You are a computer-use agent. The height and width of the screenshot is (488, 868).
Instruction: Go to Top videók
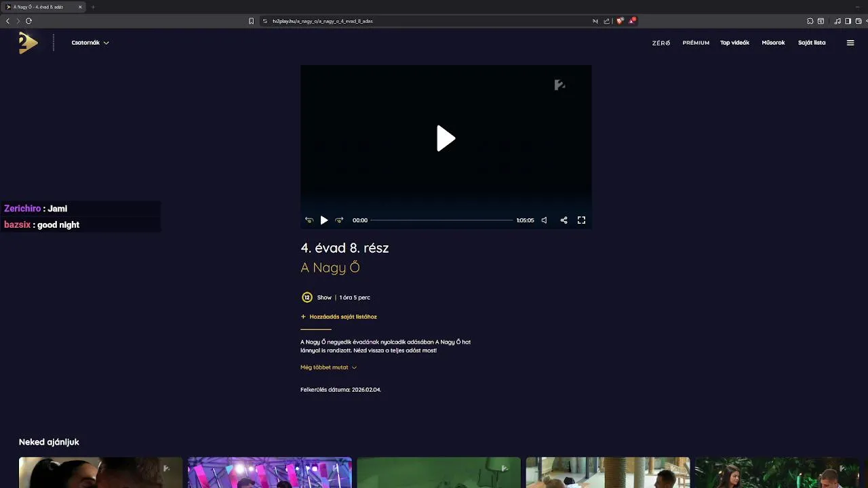coord(734,43)
